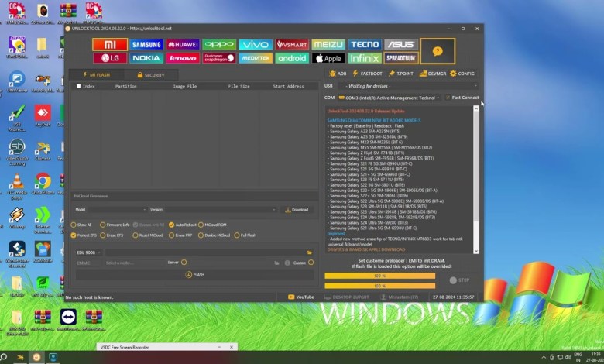Select the Tecno brand logo
Image resolution: width=604 pixels, height=364 pixels.
pyautogui.click(x=365, y=45)
